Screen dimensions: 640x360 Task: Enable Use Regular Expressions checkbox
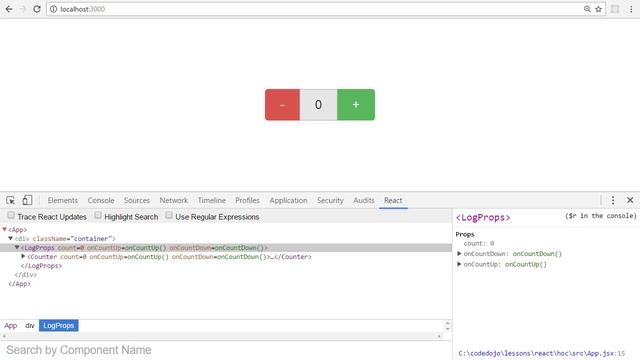point(169,215)
